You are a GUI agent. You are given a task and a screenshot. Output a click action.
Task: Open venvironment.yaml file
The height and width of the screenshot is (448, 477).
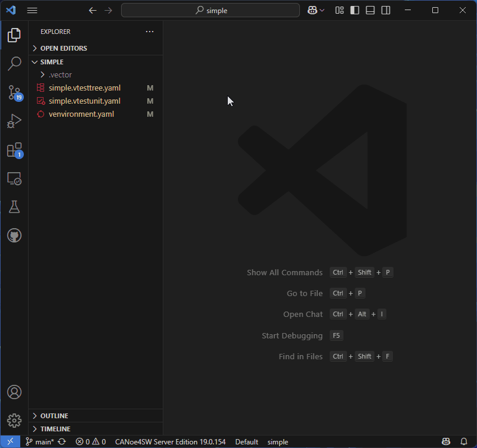[96, 114]
